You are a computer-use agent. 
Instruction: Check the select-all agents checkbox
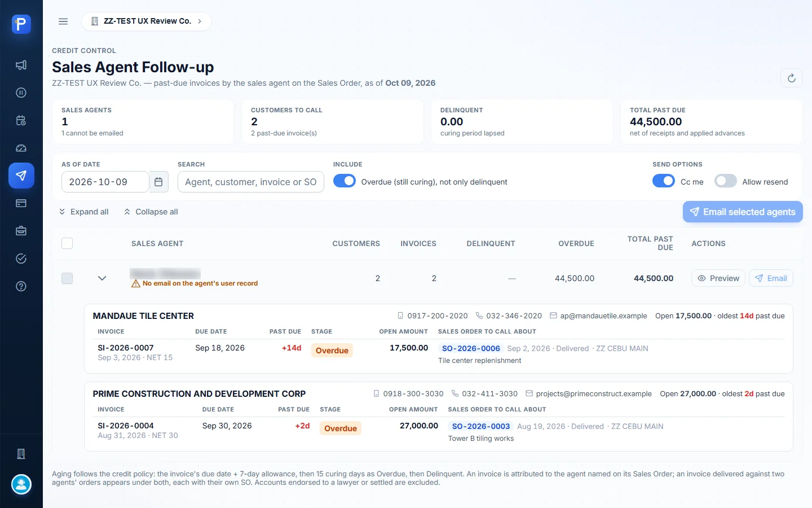[67, 243]
